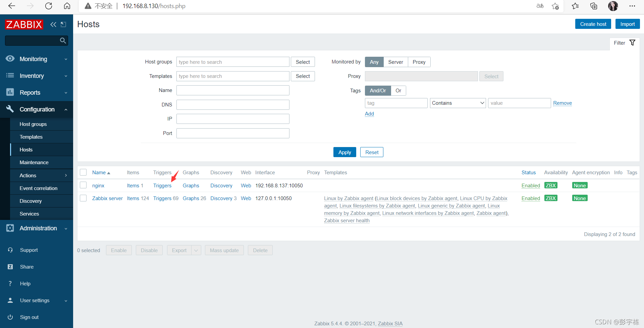
Task: Open Maintenance in Configuration menu
Action: coord(42,162)
